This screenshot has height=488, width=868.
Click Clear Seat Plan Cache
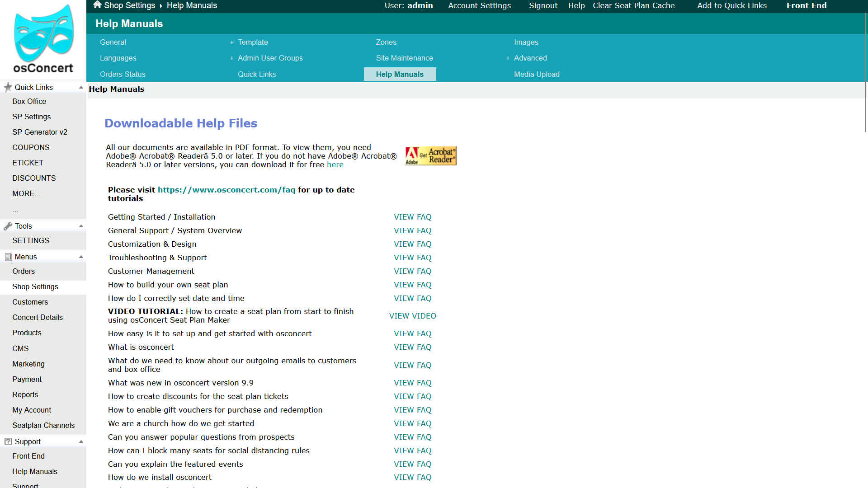(633, 5)
